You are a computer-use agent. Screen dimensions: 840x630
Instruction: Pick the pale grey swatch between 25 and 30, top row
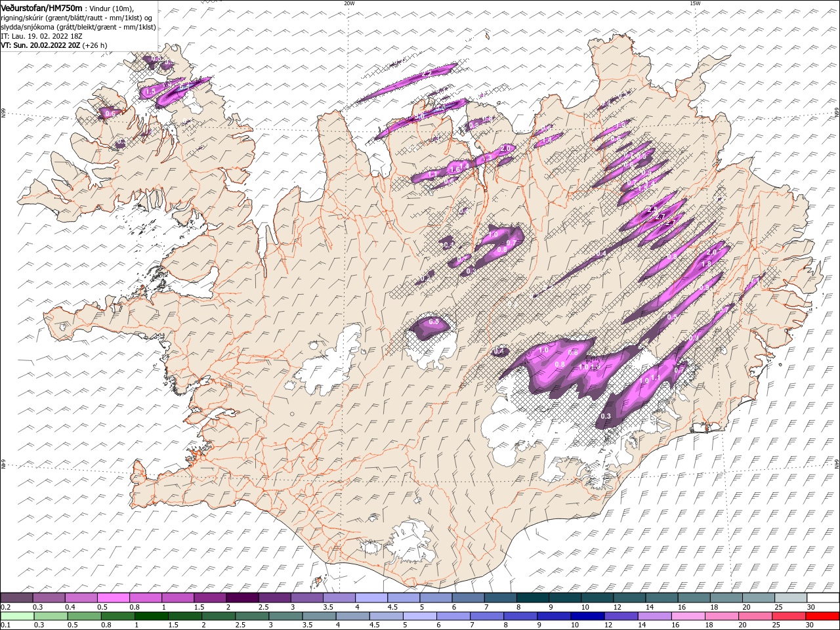tap(791, 598)
